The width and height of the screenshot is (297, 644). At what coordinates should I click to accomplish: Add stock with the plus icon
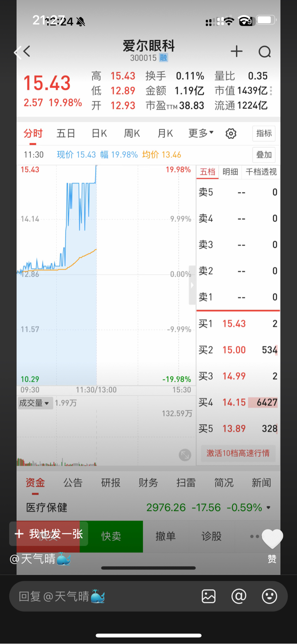pyautogui.click(x=237, y=52)
